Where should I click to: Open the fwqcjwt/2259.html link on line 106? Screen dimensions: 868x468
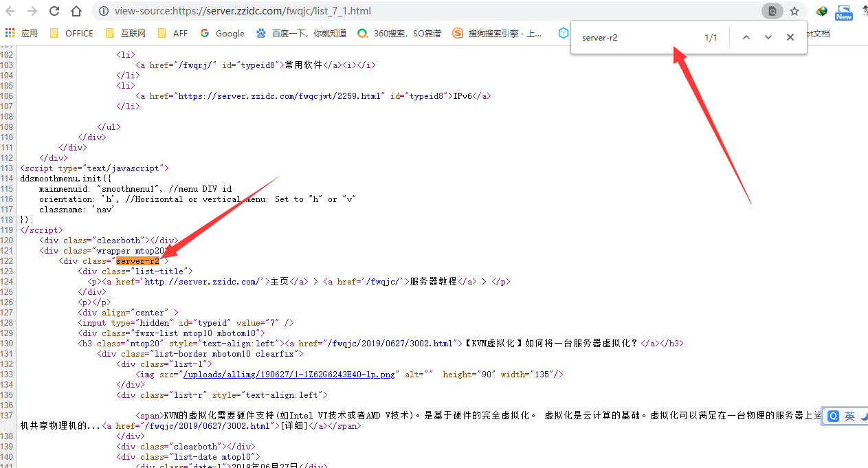pyautogui.click(x=280, y=96)
